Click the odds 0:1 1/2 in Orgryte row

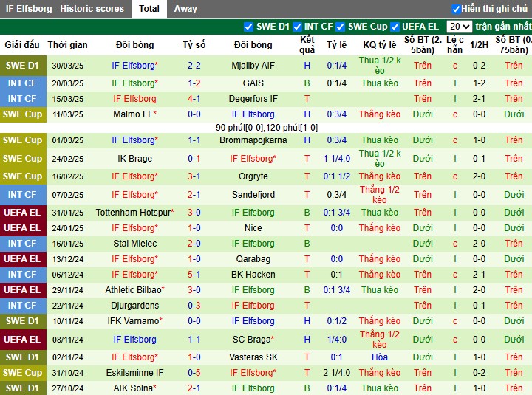[x=337, y=176]
